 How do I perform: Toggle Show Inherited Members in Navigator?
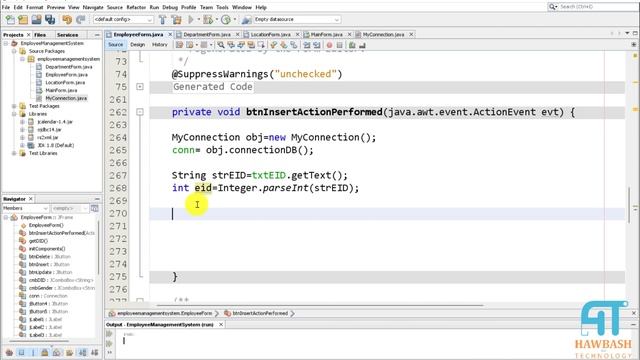(9, 353)
